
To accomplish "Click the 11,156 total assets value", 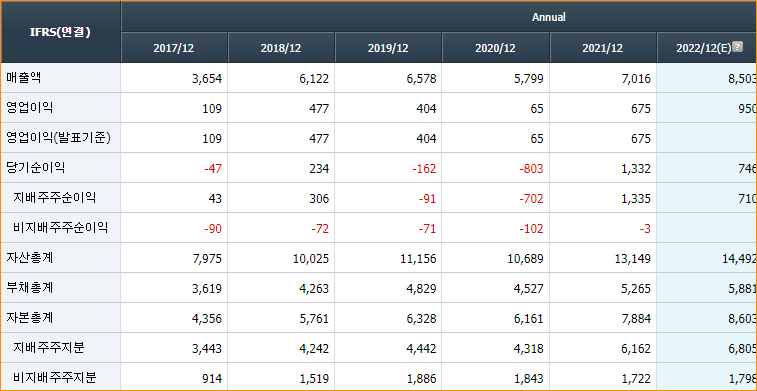I will 419,258.
